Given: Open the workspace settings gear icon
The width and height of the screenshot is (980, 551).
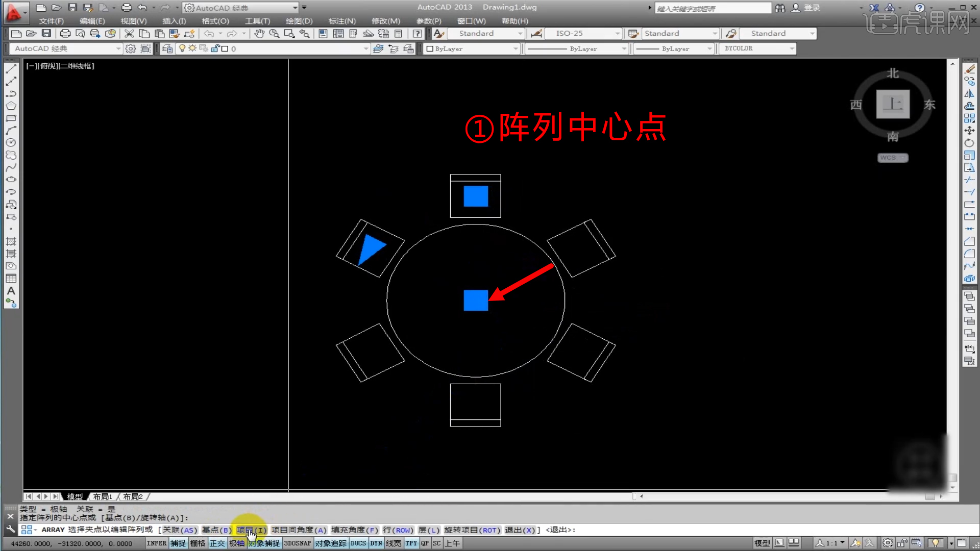Looking at the screenshot, I should click(131, 48).
